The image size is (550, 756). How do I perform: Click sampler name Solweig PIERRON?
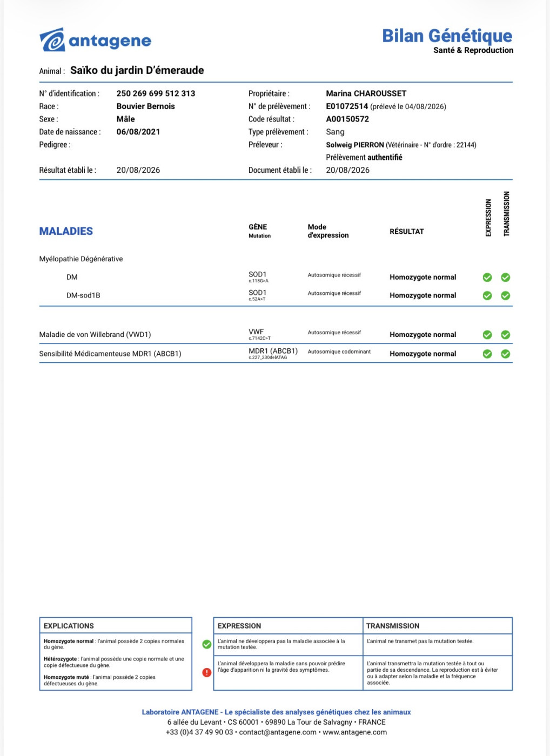[355, 145]
